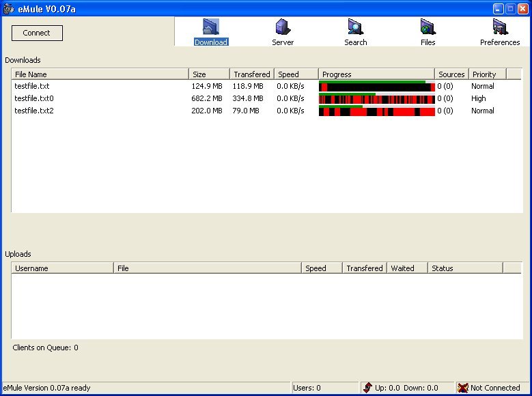This screenshot has height=396, width=532.
Task: Sort downloads by Sources column header
Action: tap(451, 74)
